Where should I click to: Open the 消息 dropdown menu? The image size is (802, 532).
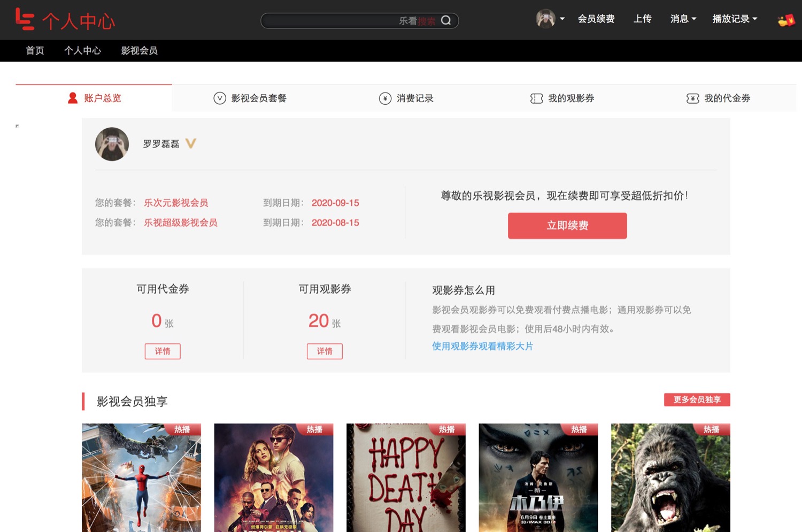[x=683, y=19]
